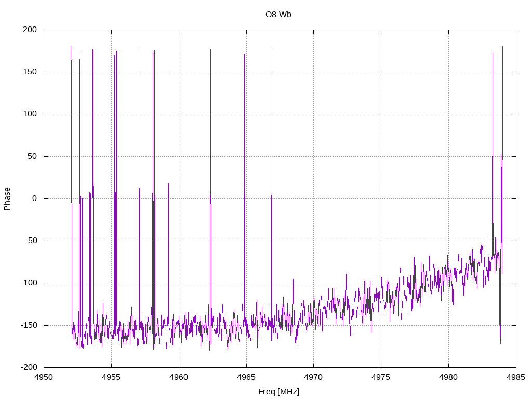Click the 100 phase tick label
The height and width of the screenshot is (399, 532).
[30, 114]
